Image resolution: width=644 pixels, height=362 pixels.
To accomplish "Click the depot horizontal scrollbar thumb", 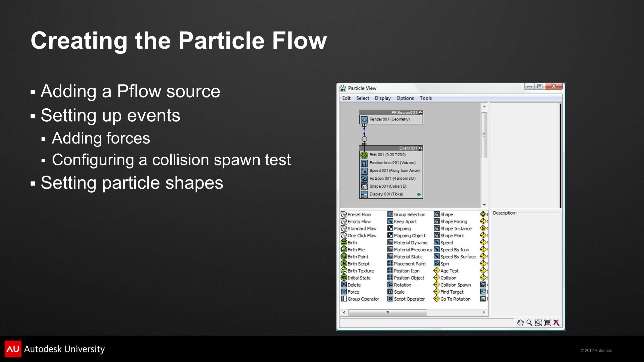I will [x=387, y=312].
